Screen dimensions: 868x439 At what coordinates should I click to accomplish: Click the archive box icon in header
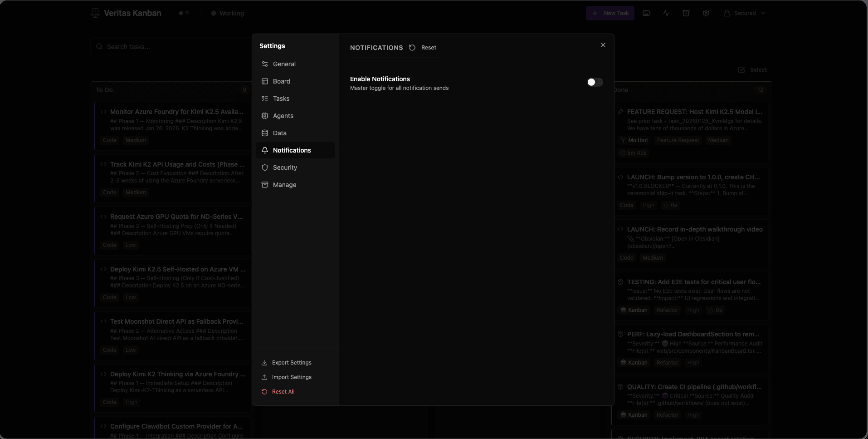[x=686, y=13]
